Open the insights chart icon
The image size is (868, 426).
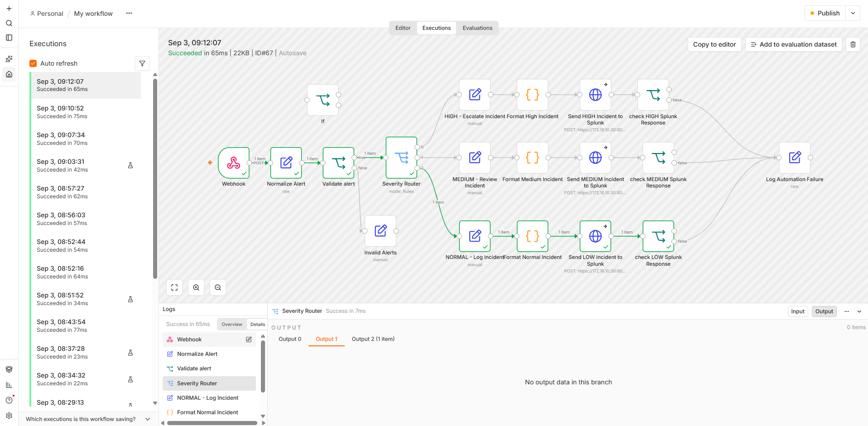click(9, 385)
